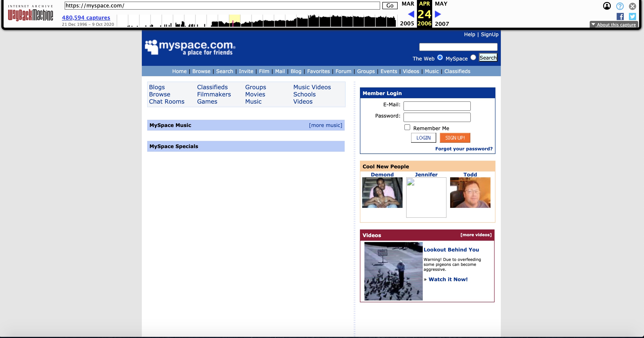
Task: Open the Forgot your password link
Action: tap(464, 149)
